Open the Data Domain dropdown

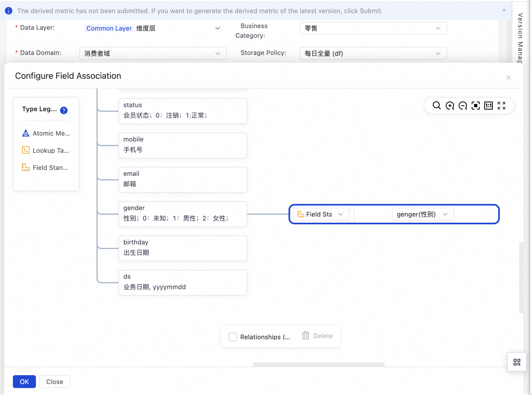coord(153,53)
